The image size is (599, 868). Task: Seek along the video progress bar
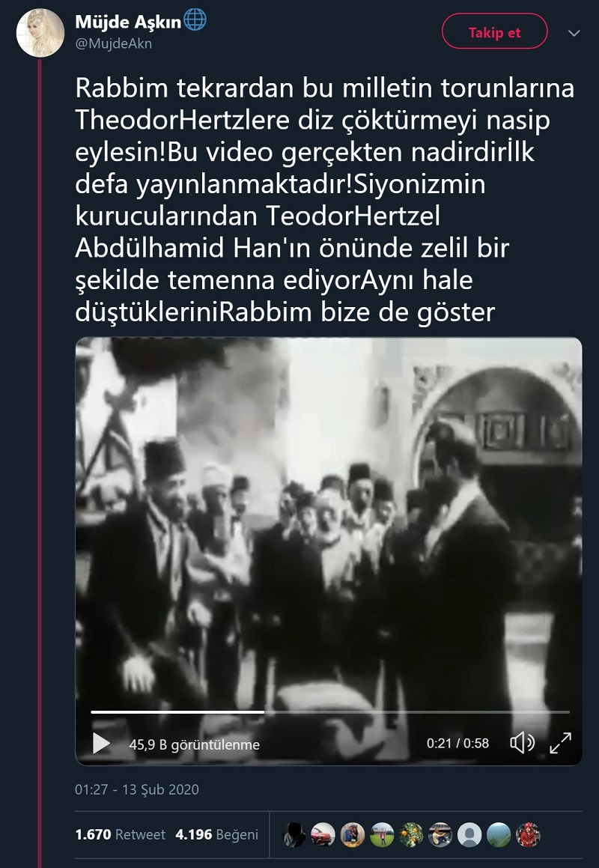pos(330,712)
